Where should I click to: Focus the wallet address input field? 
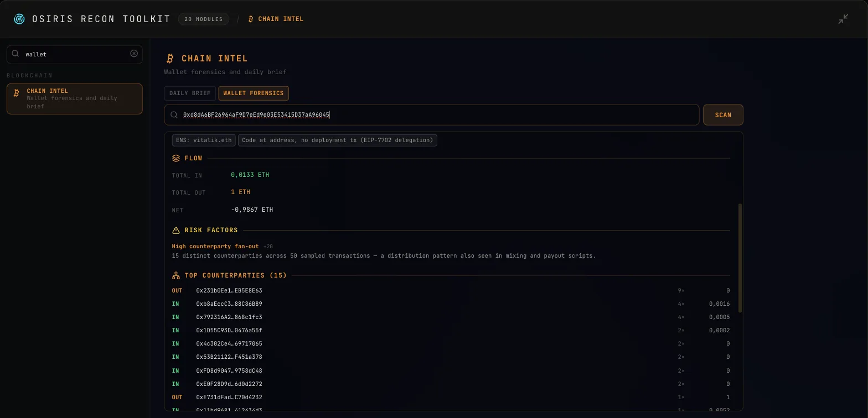(432, 115)
